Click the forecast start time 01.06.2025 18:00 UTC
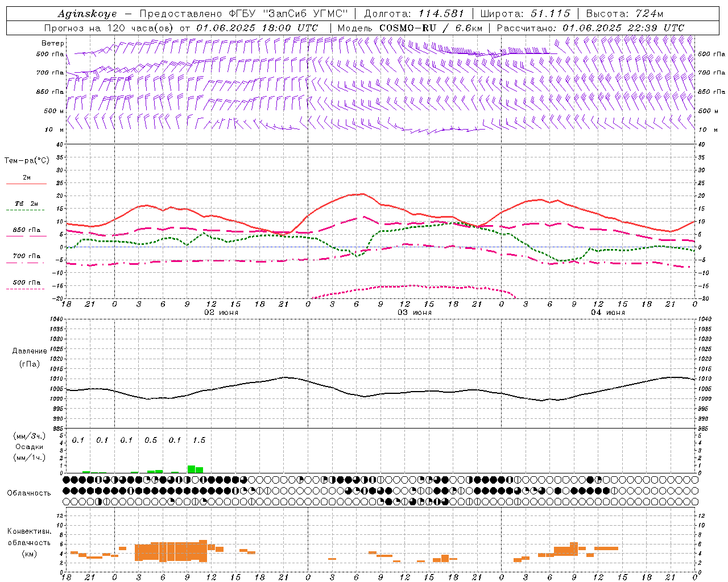The image size is (728, 582). [257, 28]
